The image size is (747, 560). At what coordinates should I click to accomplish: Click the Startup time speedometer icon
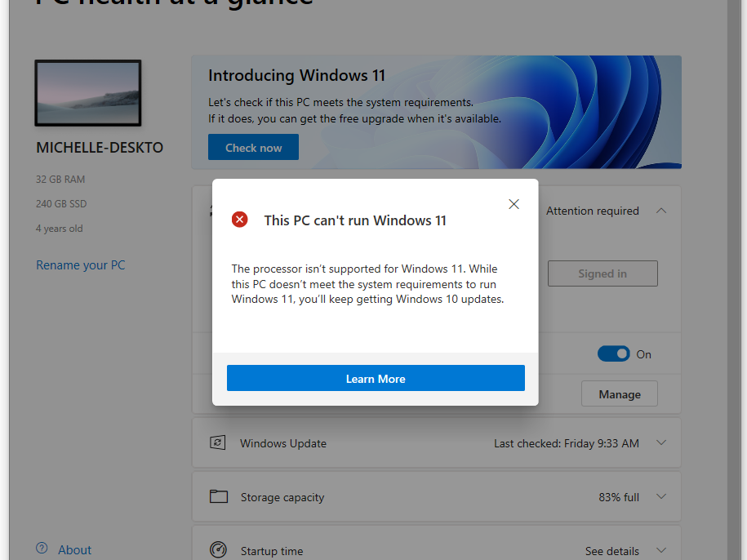(218, 549)
